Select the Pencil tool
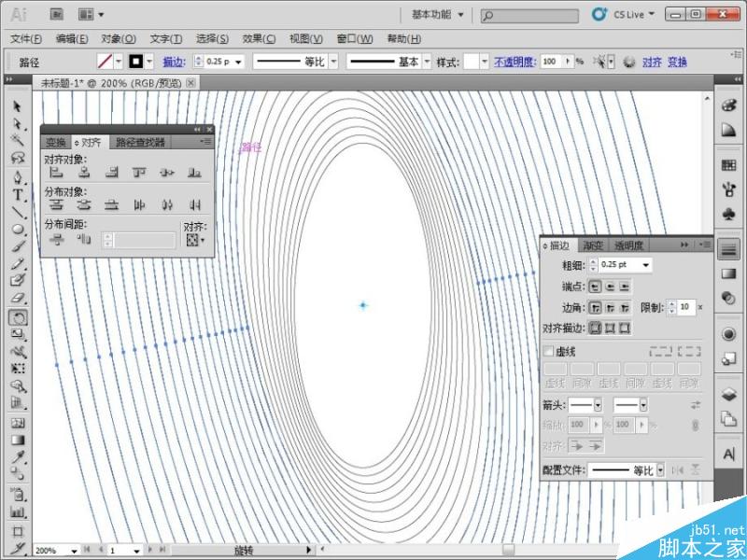This screenshot has height=560, width=747. pos(17,263)
